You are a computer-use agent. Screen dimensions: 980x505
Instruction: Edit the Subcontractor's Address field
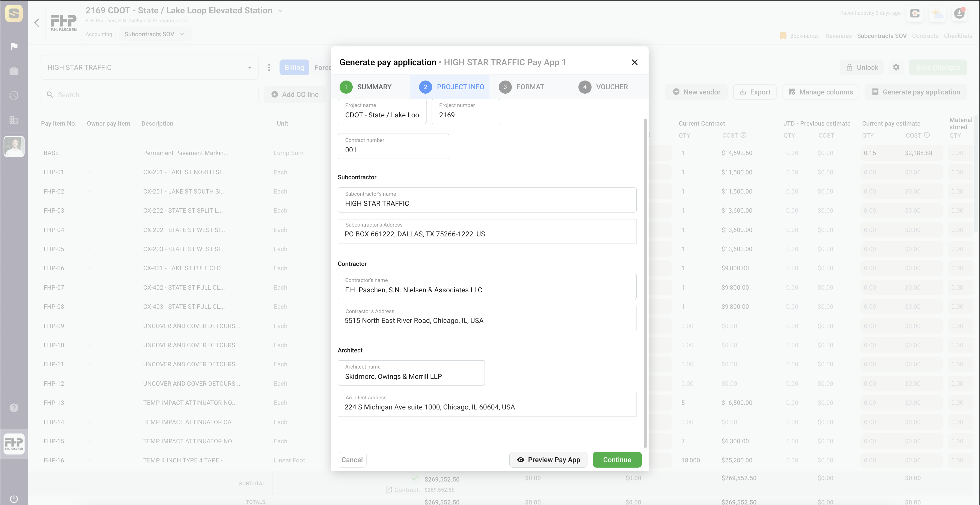(487, 231)
